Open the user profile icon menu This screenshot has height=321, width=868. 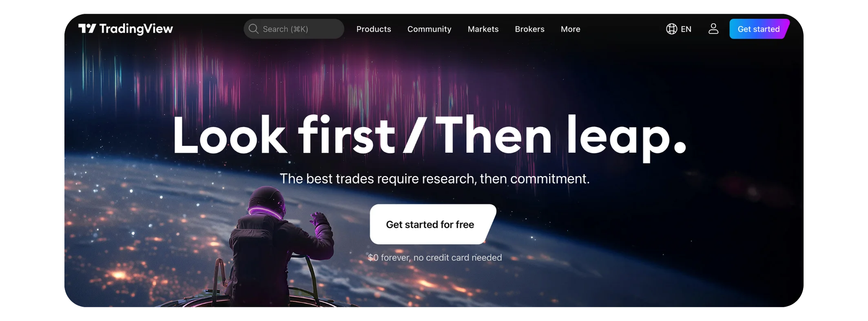[713, 29]
